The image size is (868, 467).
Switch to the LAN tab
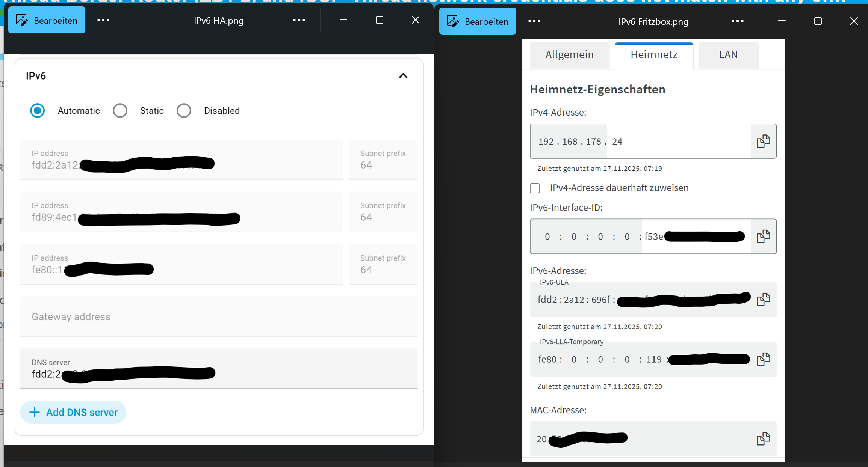728,55
